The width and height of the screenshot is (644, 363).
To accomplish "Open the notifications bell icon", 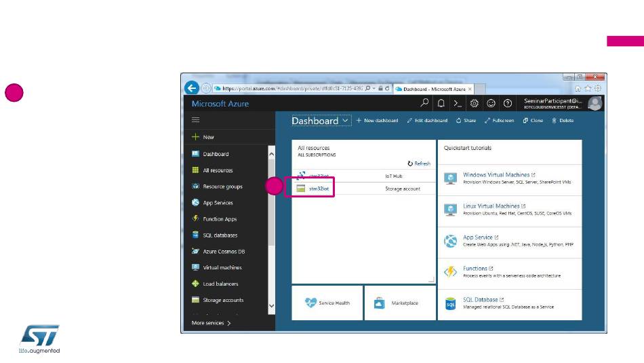I will 441,104.
